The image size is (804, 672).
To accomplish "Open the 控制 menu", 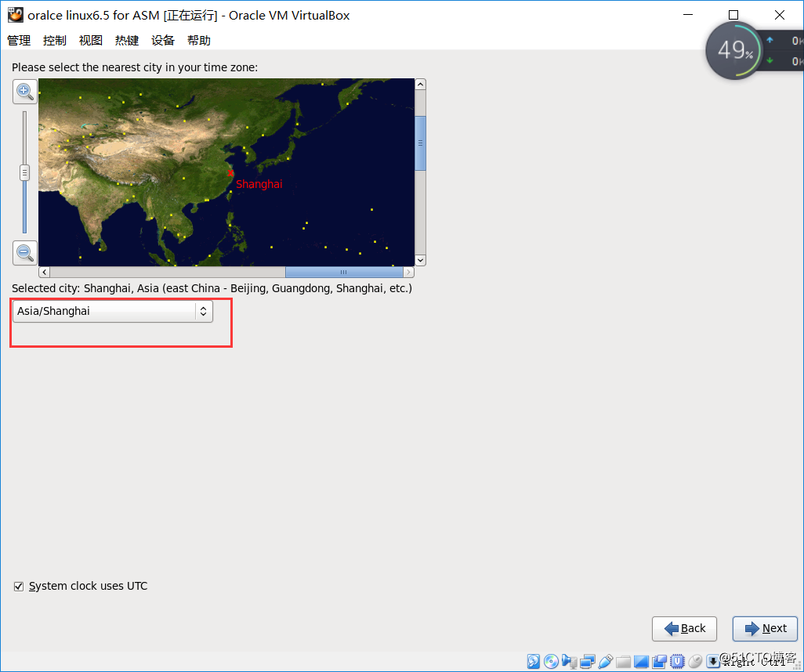I will (x=55, y=41).
